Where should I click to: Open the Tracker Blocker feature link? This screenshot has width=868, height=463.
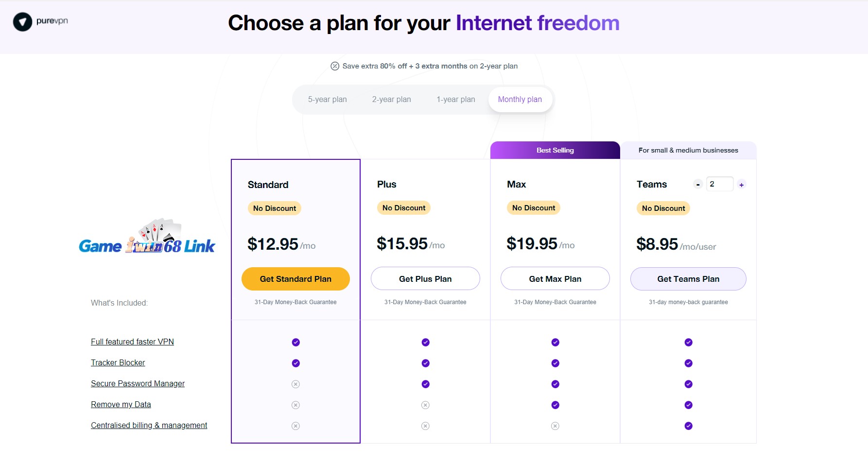pos(118,363)
